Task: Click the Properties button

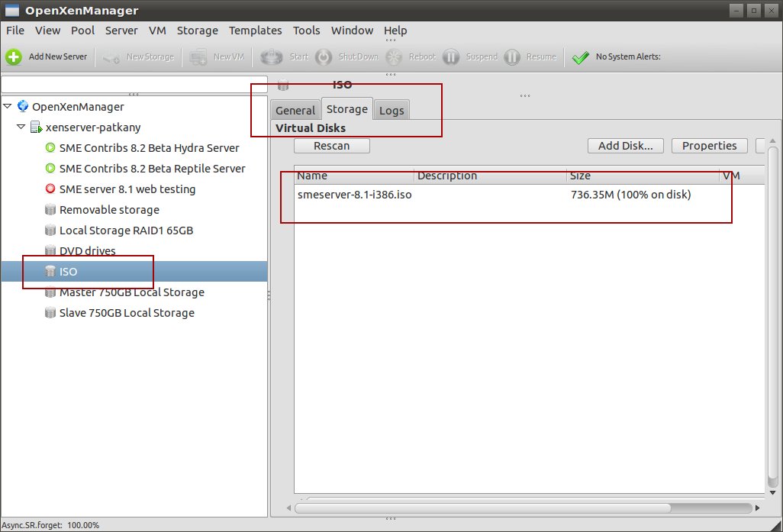Action: (709, 146)
